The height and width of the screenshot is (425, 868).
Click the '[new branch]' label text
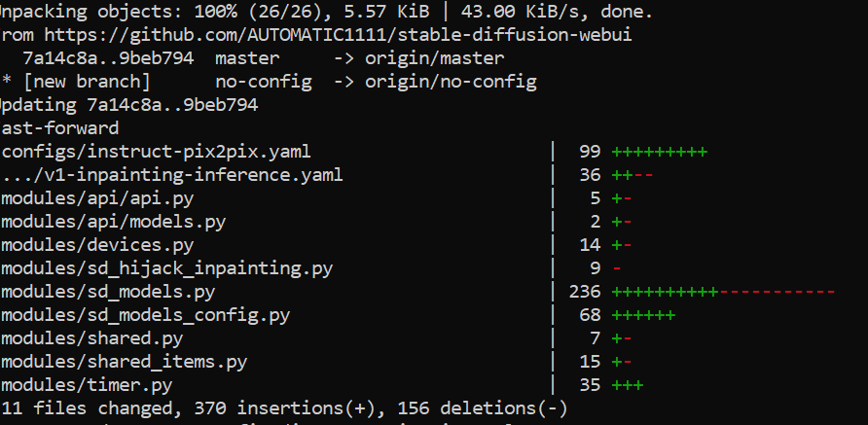pyautogui.click(x=87, y=82)
